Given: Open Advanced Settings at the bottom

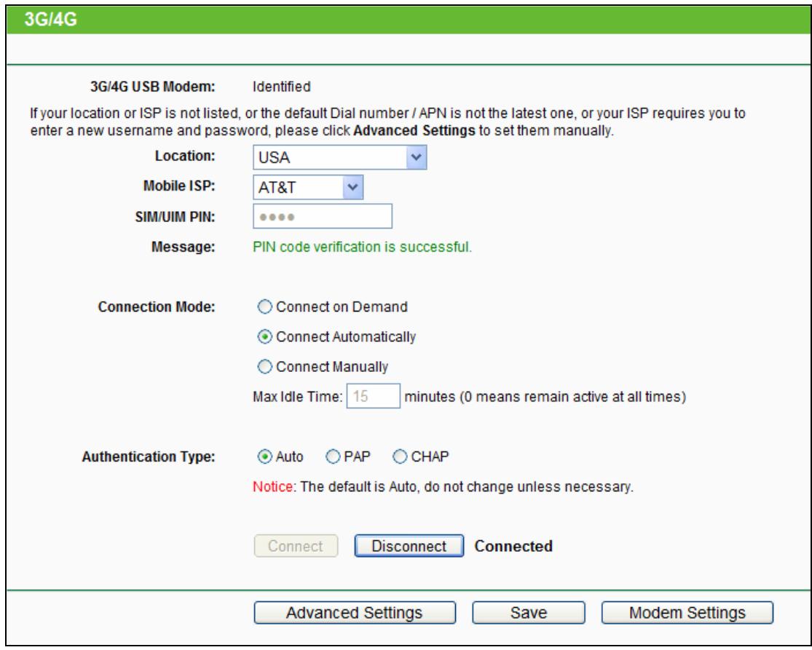Looking at the screenshot, I should 355,613.
